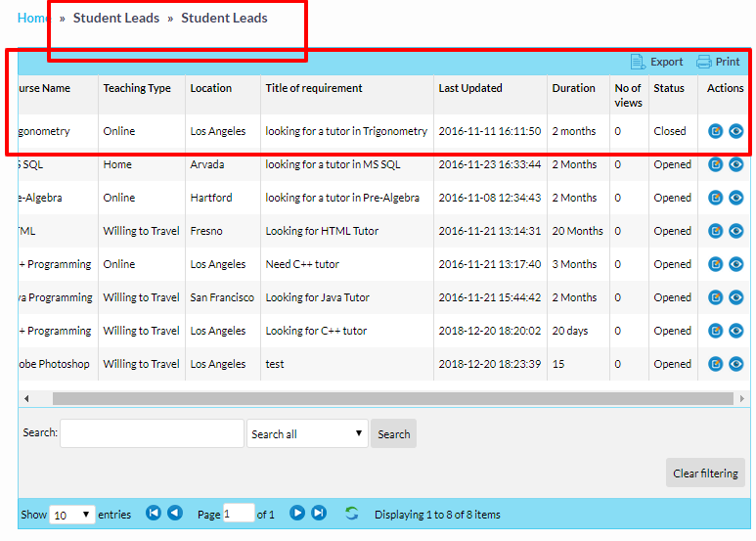Image resolution: width=756 pixels, height=541 pixels.
Task: Sort by the Status column header
Action: pos(669,88)
